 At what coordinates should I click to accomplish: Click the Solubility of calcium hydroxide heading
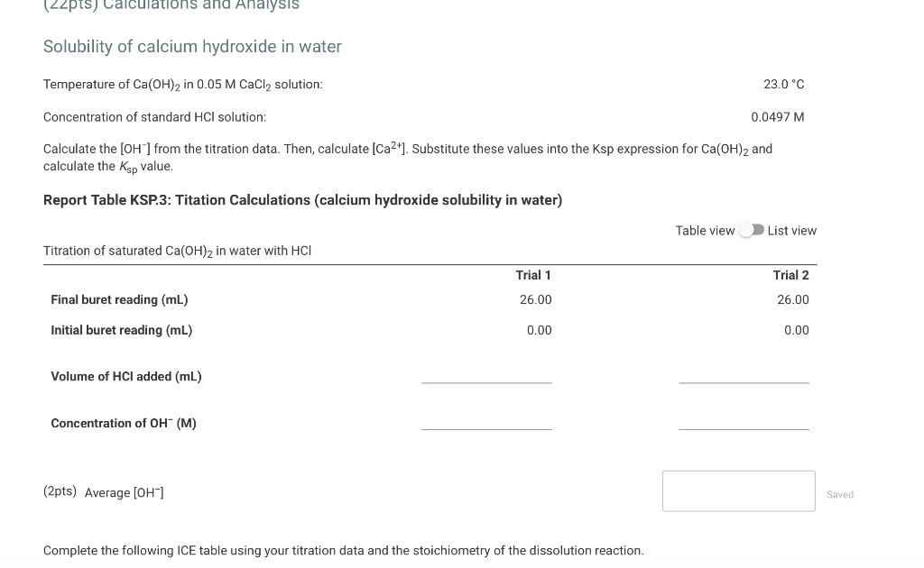(x=192, y=46)
